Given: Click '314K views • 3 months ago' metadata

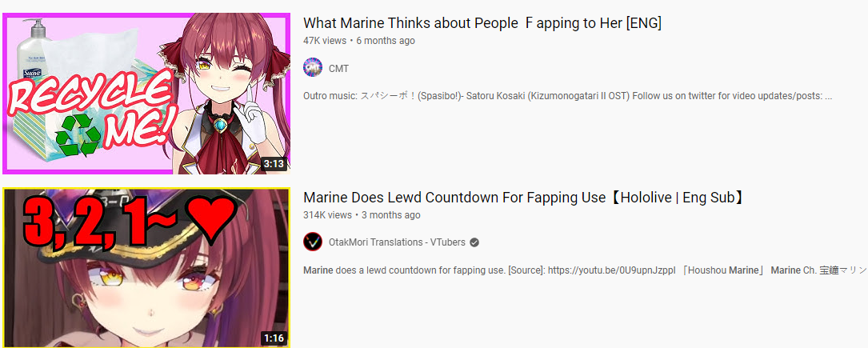Looking at the screenshot, I should pyautogui.click(x=362, y=214).
